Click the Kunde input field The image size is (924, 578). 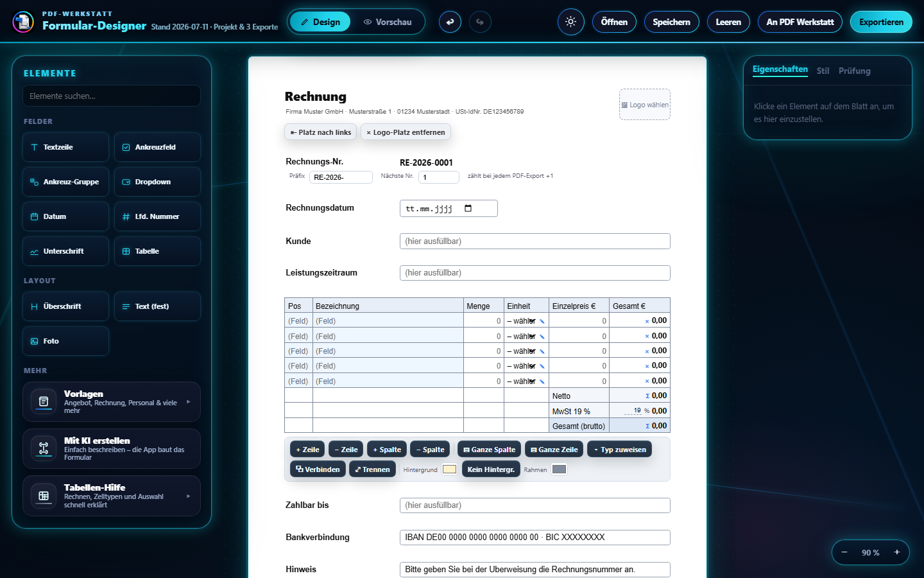coord(535,241)
